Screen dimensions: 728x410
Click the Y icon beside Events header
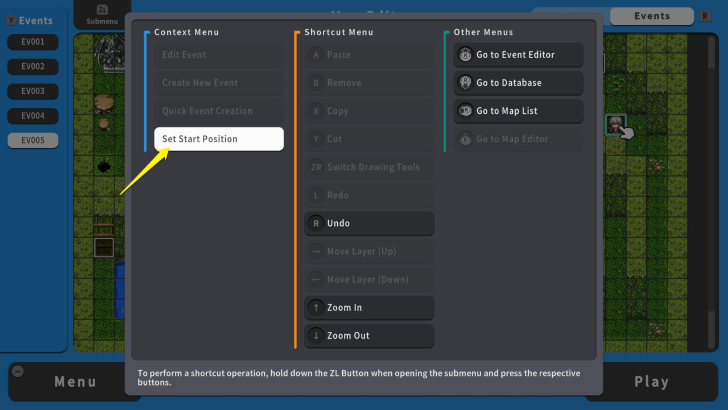point(11,20)
